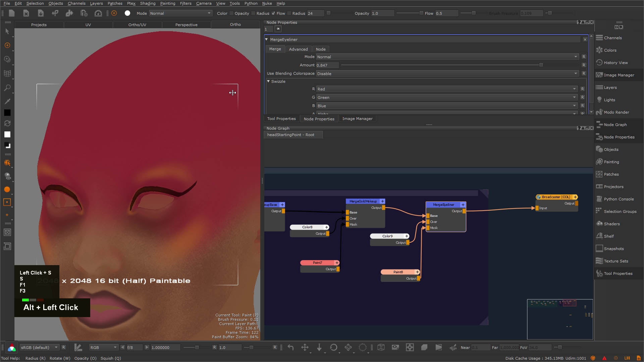Screen dimensions: 644x362
Task: Open the Shaders palette
Action: [611, 224]
